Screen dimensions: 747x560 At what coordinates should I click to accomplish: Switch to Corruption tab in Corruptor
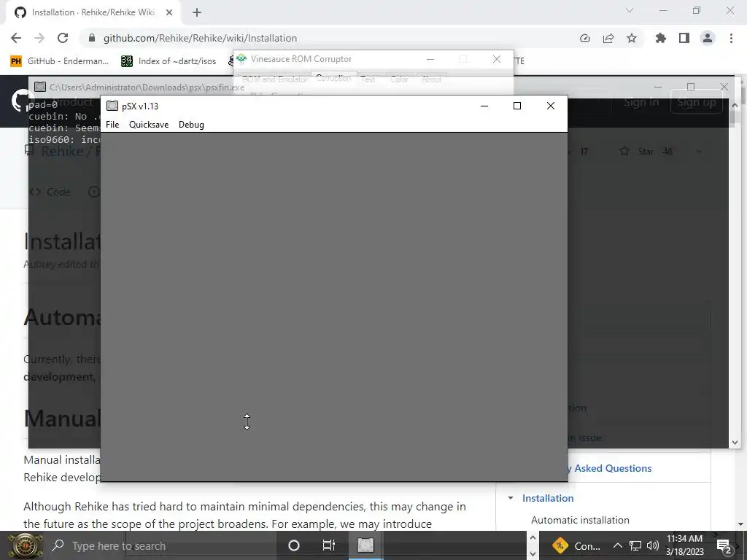333,78
